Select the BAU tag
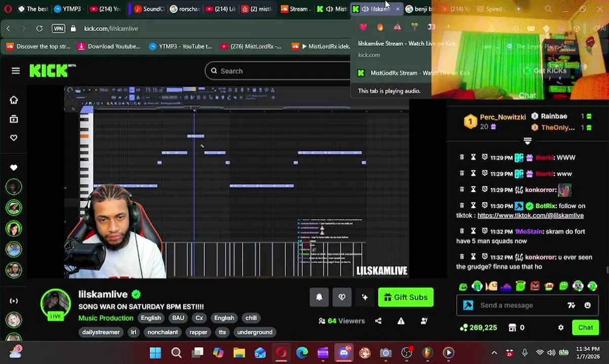 178,318
